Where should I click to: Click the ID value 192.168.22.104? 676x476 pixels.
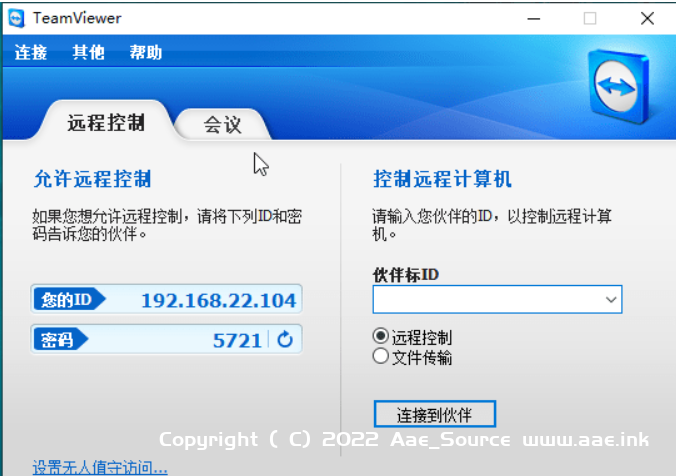219,300
